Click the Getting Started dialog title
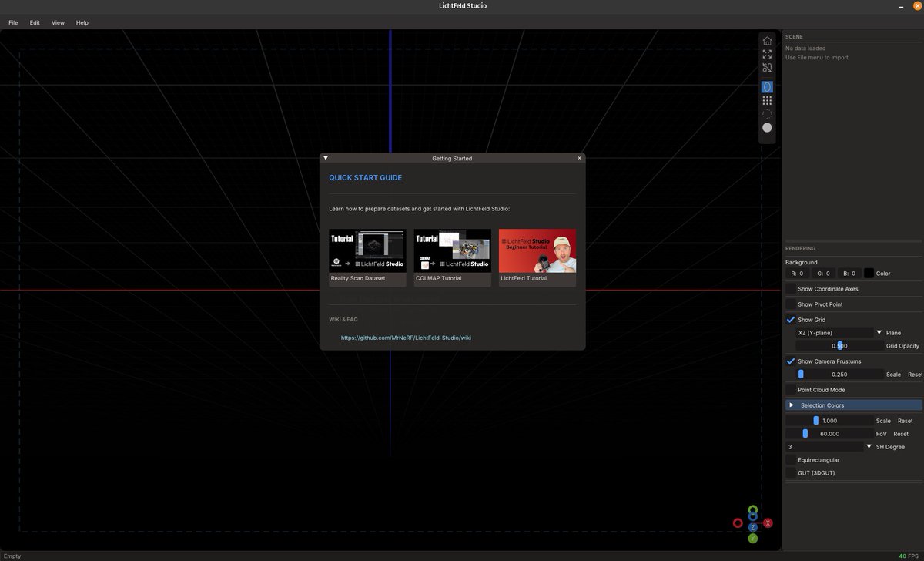The image size is (924, 561). pyautogui.click(x=452, y=158)
